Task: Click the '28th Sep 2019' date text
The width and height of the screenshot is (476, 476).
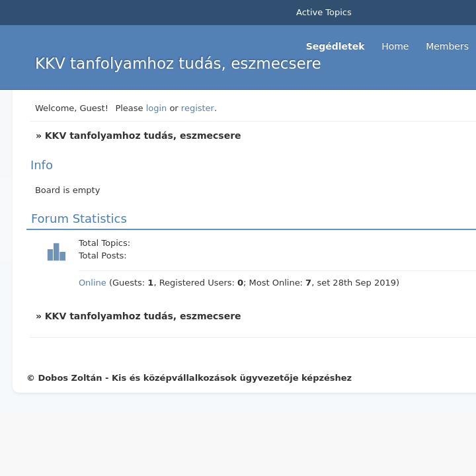Action: (365, 282)
